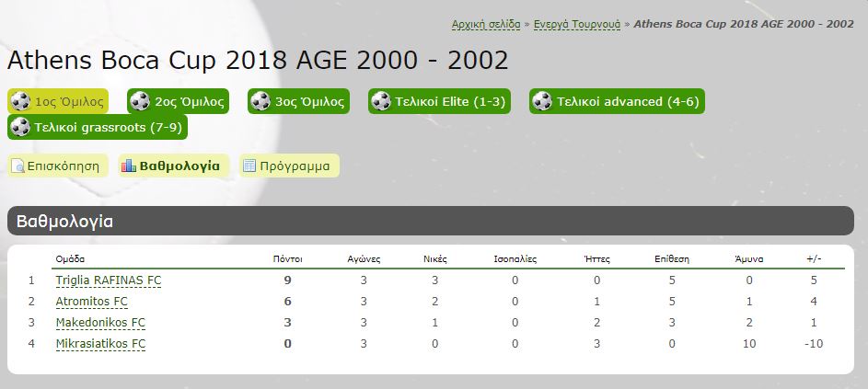Click the soccer ball icon on 2ος Όμιλος
Image resolution: width=868 pixels, height=389 pixels.
coord(140,101)
